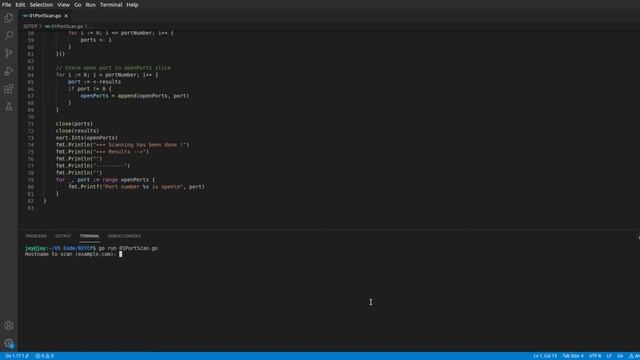This screenshot has width=640, height=360.
Task: Change the Tab Size 4 indentation setting
Action: [573, 356]
